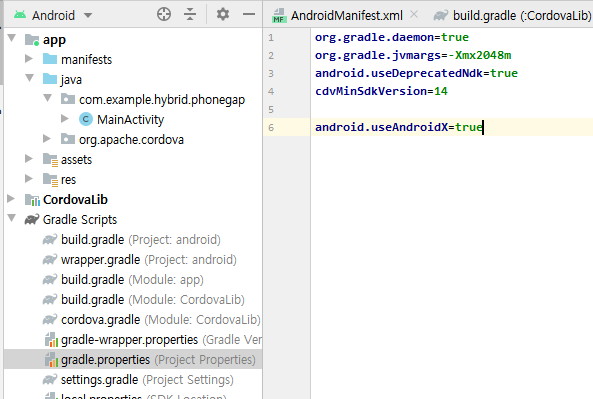Open wrapper.gradle (Project: android)

(x=149, y=259)
